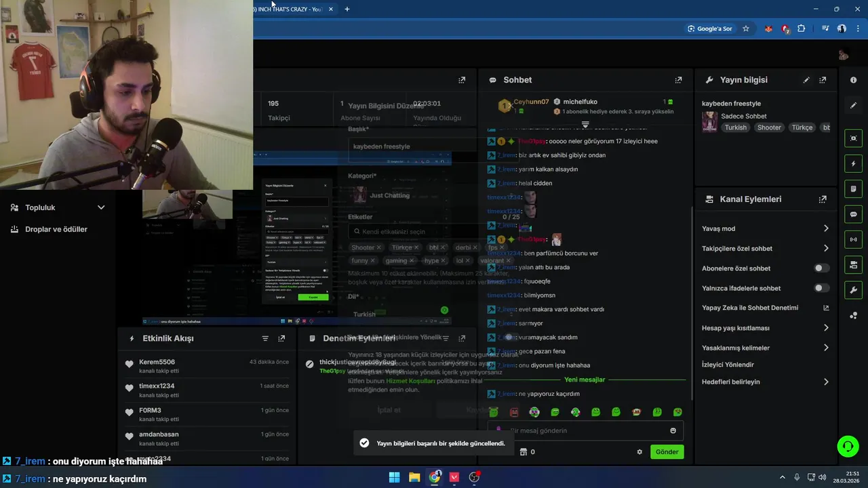
Task: Click İzleyici Yönlendir
Action: 728,365
